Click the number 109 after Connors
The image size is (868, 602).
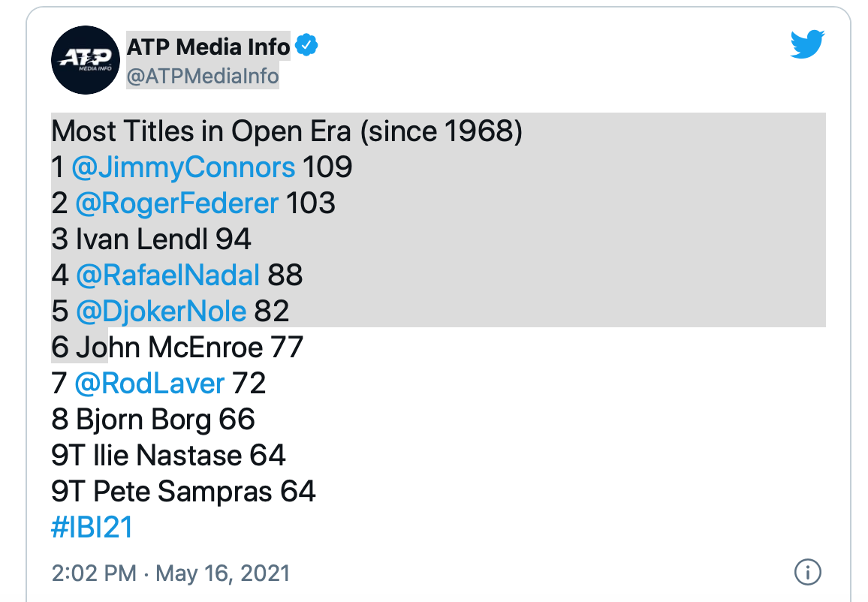(327, 167)
